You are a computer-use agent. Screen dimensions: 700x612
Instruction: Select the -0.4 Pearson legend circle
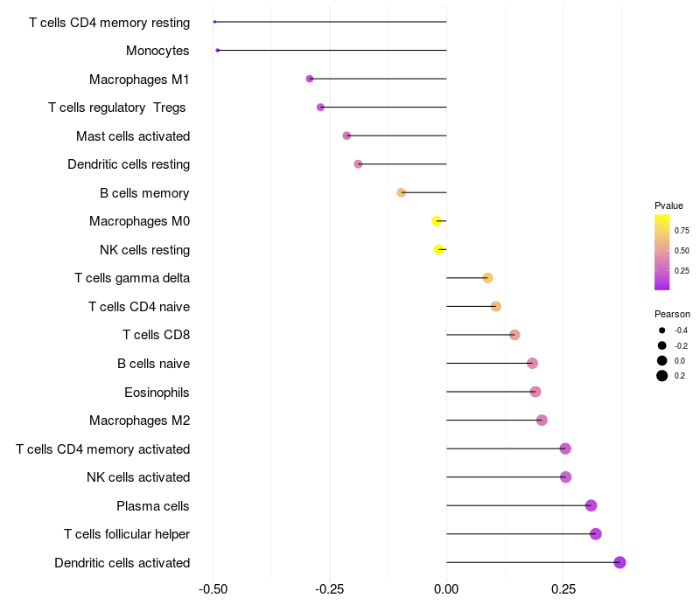pos(662,330)
